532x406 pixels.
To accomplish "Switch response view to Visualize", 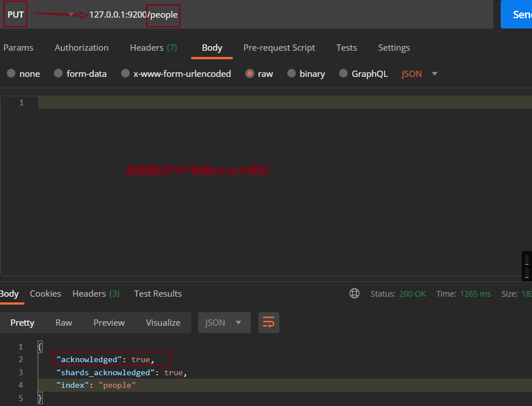I will click(x=163, y=322).
